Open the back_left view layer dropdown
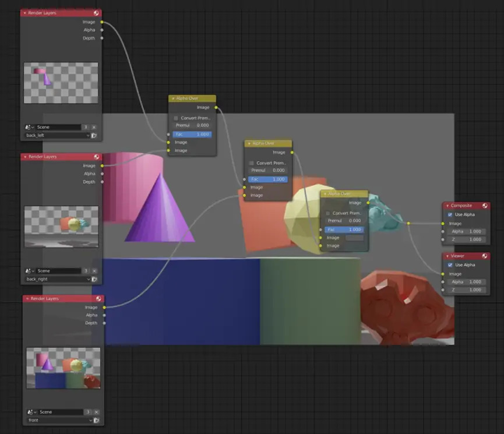 (x=57, y=135)
